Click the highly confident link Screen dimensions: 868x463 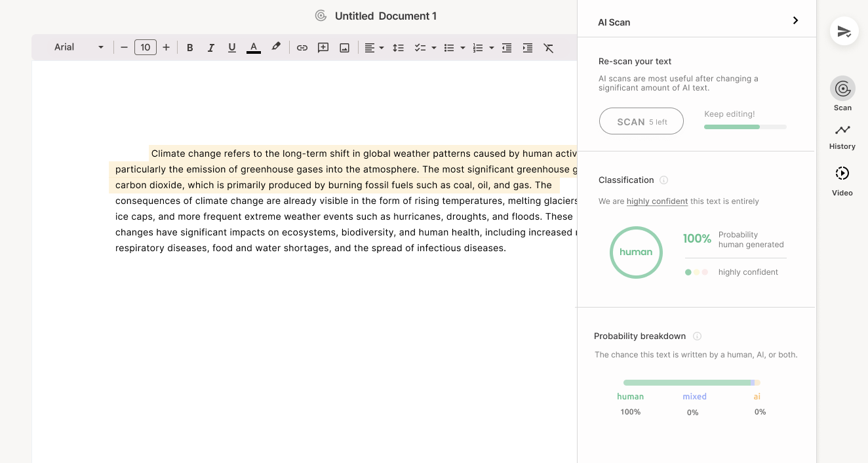[x=657, y=201]
